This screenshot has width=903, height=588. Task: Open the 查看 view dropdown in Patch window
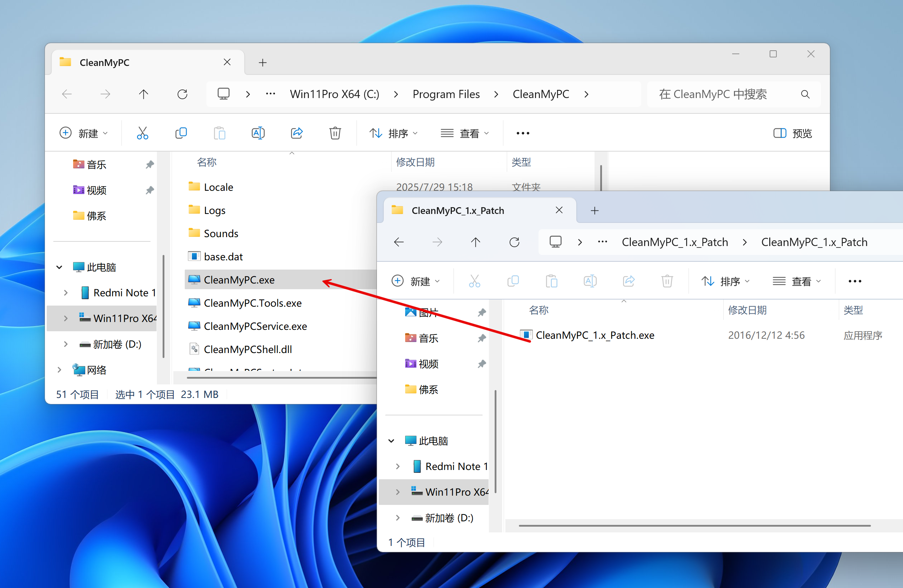pyautogui.click(x=797, y=281)
